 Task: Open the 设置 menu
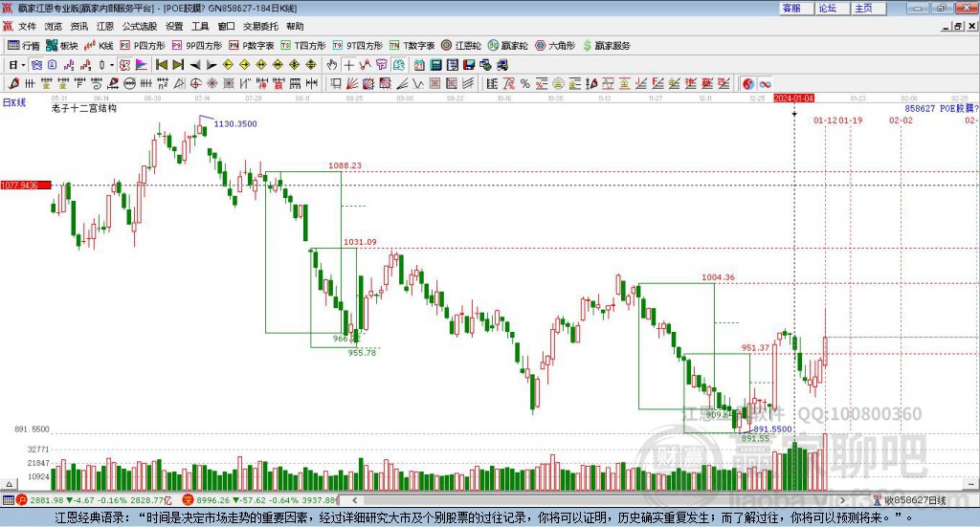[x=174, y=26]
